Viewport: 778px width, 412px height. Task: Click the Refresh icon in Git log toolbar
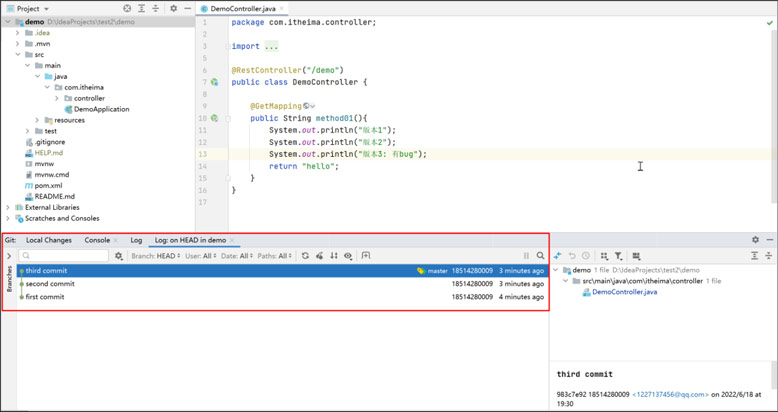coord(305,256)
